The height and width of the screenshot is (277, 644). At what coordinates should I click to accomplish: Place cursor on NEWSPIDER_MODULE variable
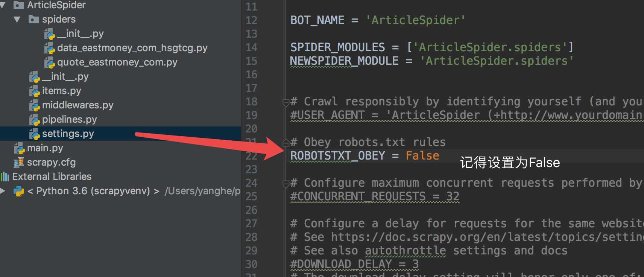pyautogui.click(x=344, y=61)
